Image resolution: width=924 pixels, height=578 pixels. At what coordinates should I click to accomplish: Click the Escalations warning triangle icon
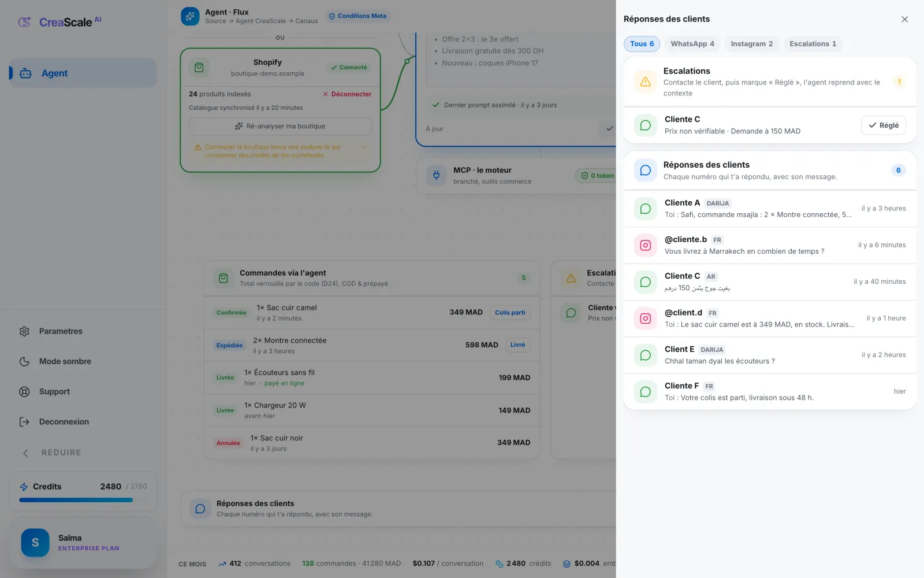click(x=646, y=81)
